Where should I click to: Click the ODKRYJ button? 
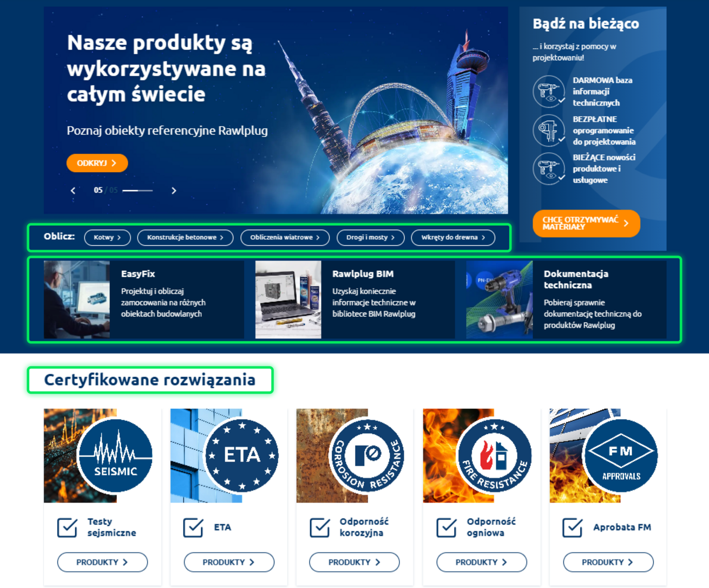point(97,163)
